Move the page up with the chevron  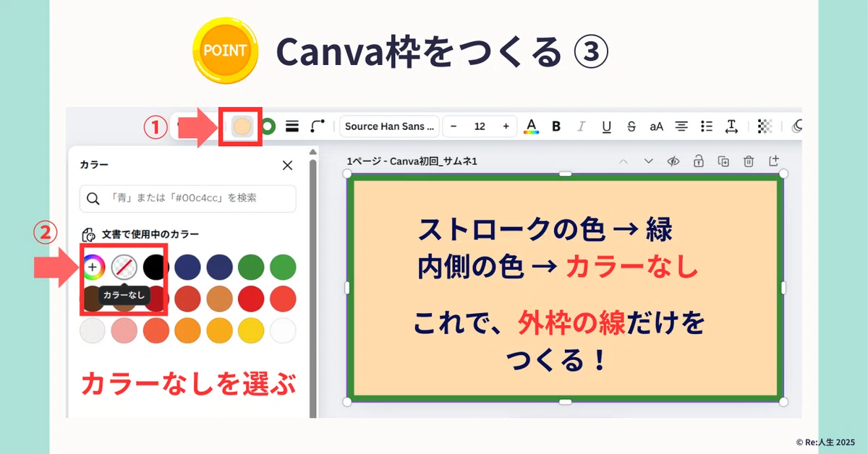point(623,161)
